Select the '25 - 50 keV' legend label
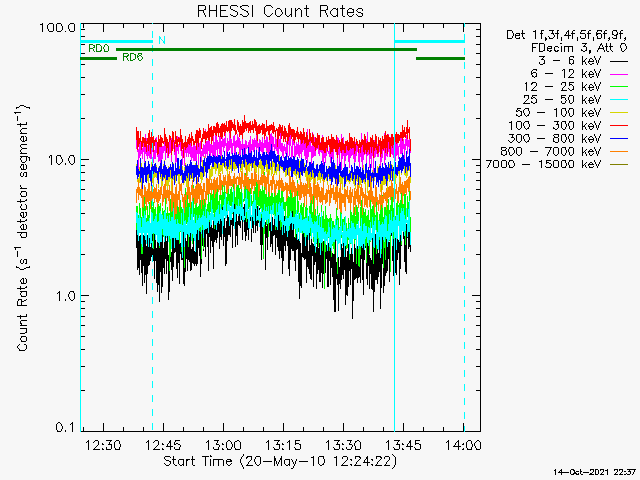 562,100
